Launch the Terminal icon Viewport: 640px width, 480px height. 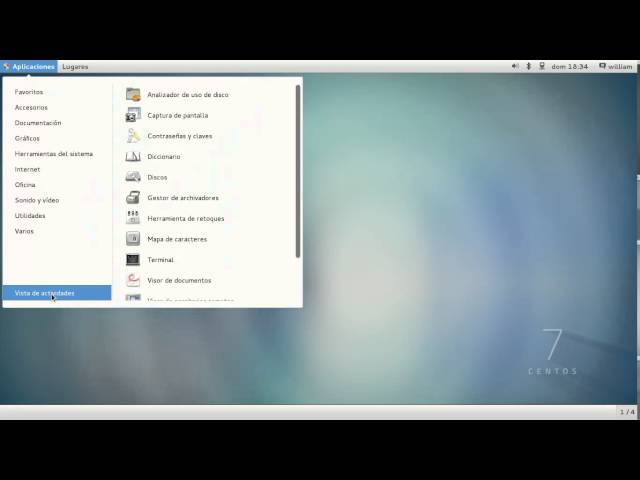[x=133, y=260]
